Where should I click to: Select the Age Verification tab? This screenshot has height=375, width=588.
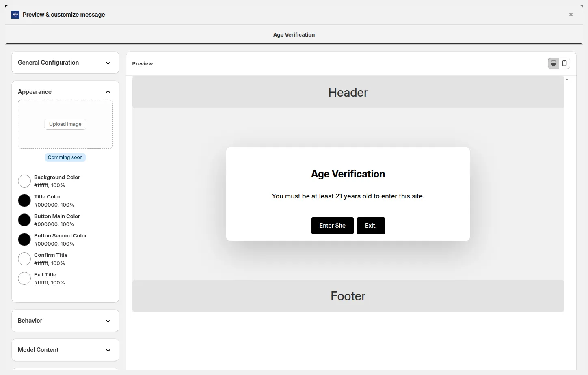(294, 35)
